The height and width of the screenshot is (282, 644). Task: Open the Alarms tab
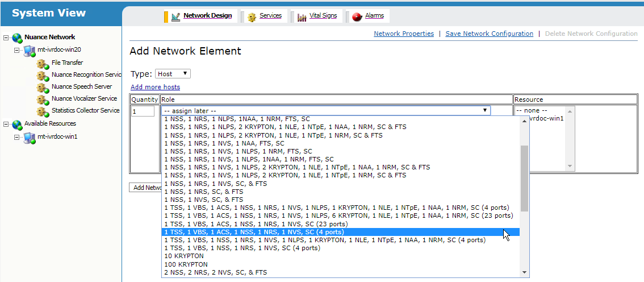374,16
